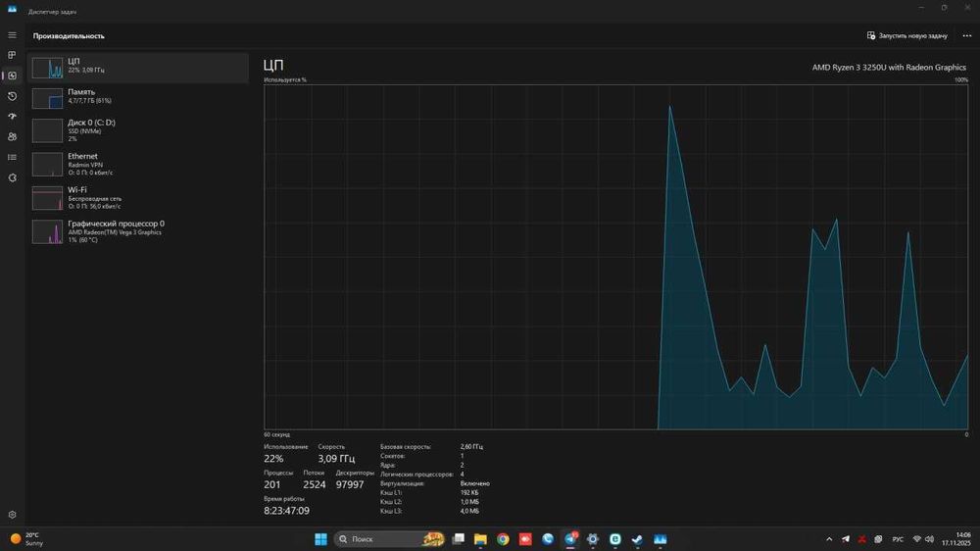980x551 pixels.
Task: Click the 'AMD Ryzen 3 3250U with Radeon Graphics' label
Action: pyautogui.click(x=889, y=67)
